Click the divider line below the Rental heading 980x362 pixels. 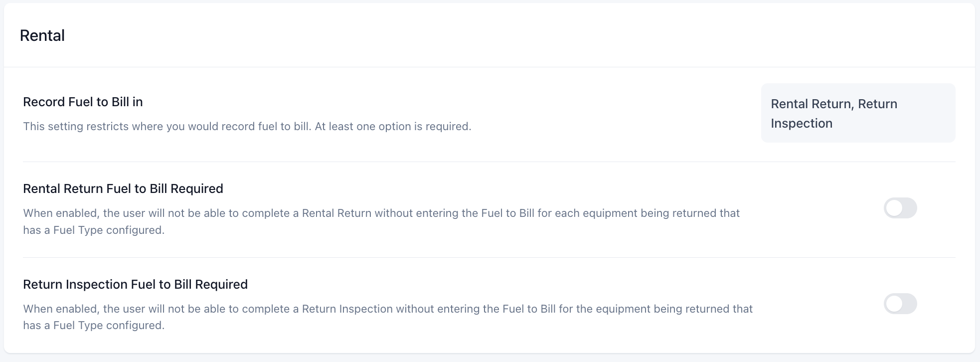tap(489, 67)
